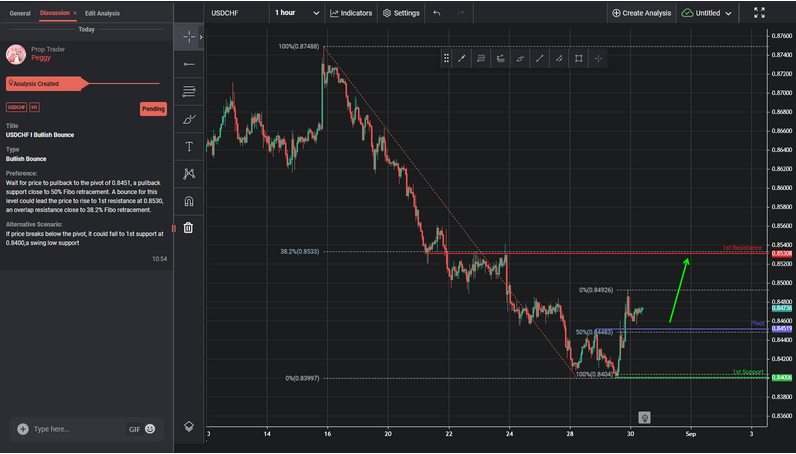This screenshot has height=454, width=796.
Task: Undo the last chart action
Action: click(x=437, y=13)
